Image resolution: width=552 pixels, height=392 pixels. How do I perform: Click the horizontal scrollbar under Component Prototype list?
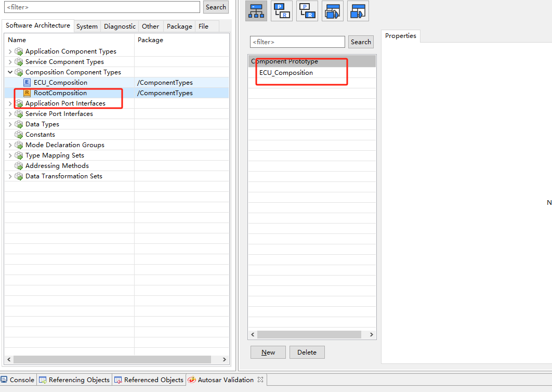pos(309,335)
